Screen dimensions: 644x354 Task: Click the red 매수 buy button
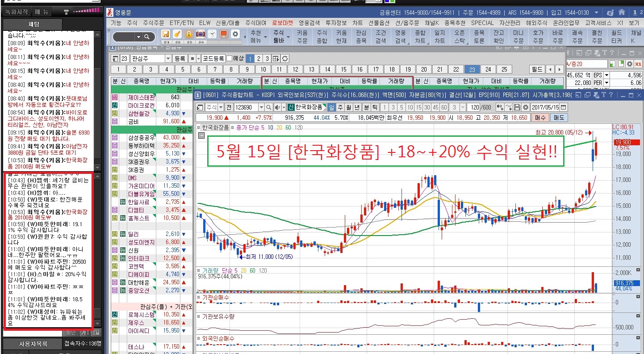pos(540,118)
